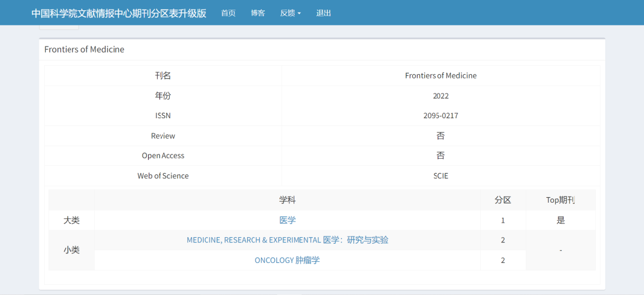Select the SCIE value cell

440,176
